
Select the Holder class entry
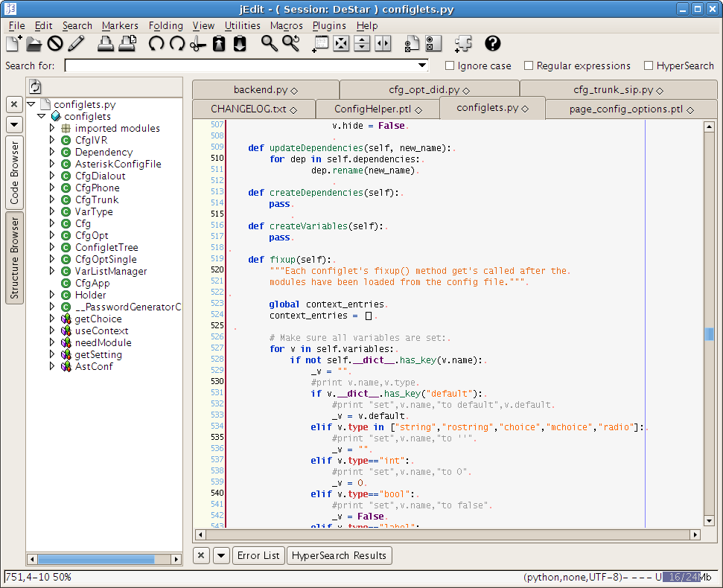click(x=90, y=295)
